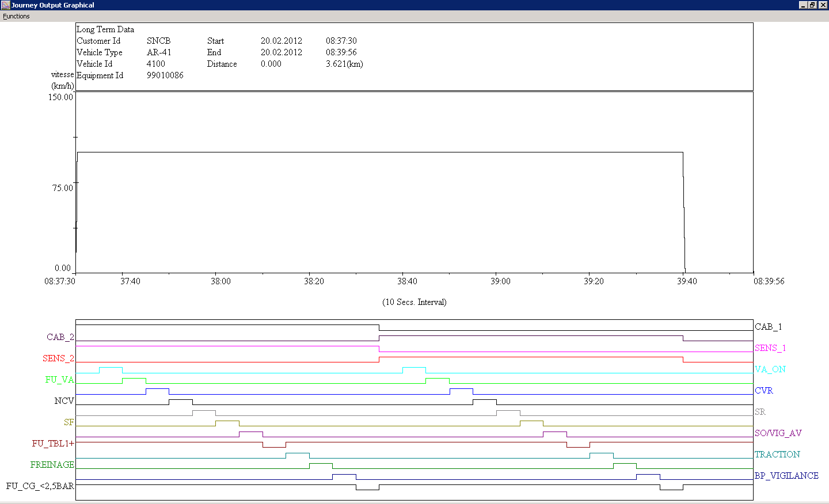
Task: Minimize the Journey Output Graphical window
Action: [803, 5]
